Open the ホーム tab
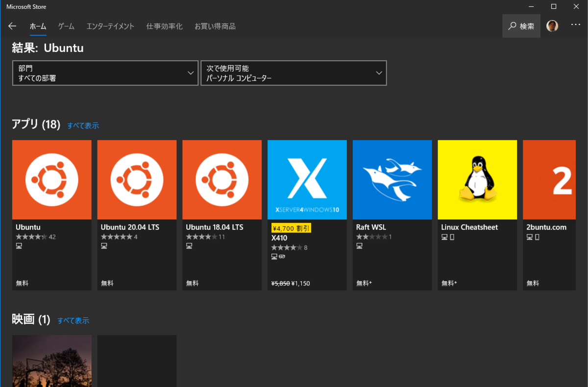588x387 pixels. [38, 26]
